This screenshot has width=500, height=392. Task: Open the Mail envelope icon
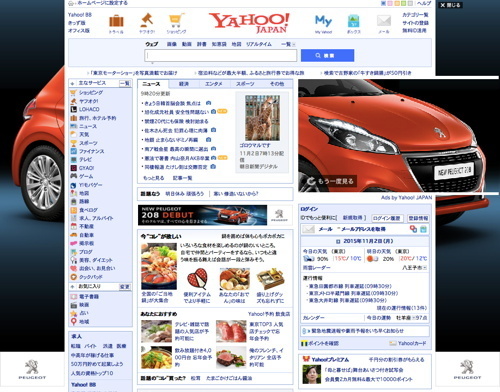coord(384,21)
